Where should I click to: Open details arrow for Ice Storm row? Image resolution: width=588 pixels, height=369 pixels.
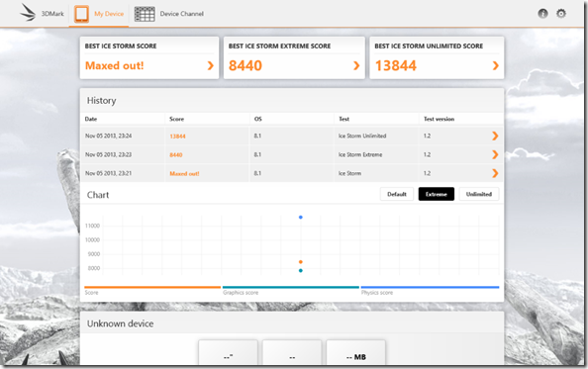click(495, 173)
